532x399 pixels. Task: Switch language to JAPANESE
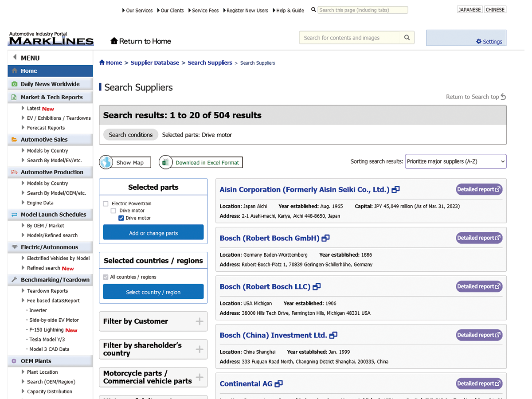470,10
